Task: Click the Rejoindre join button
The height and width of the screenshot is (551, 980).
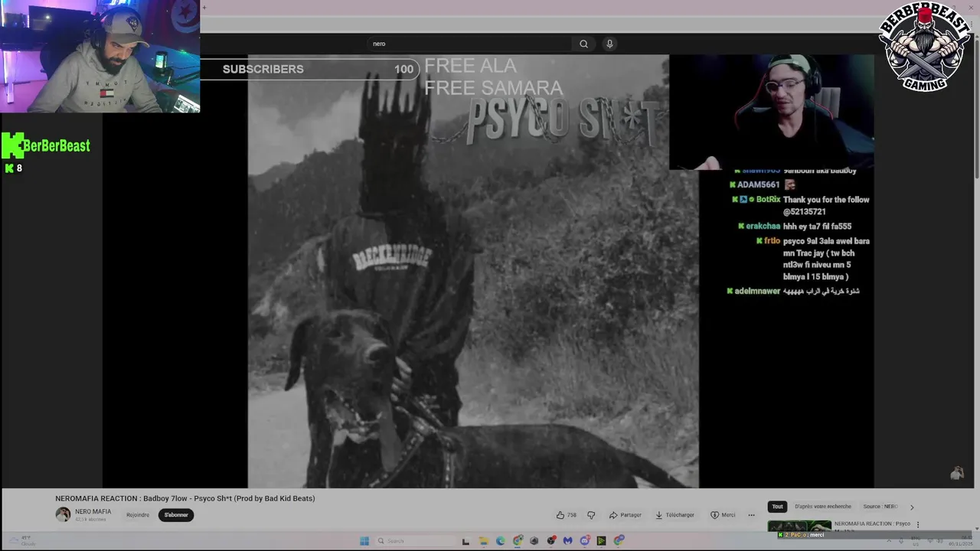Action: [x=138, y=515]
